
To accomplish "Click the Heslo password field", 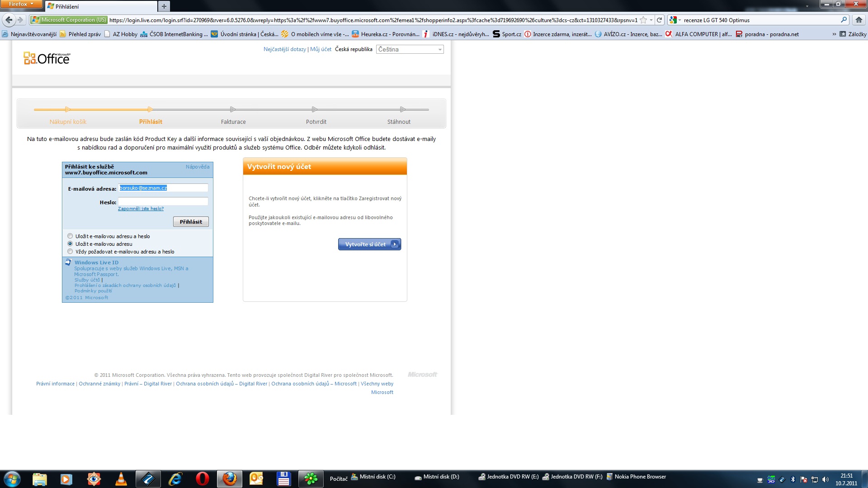I will pos(163,202).
